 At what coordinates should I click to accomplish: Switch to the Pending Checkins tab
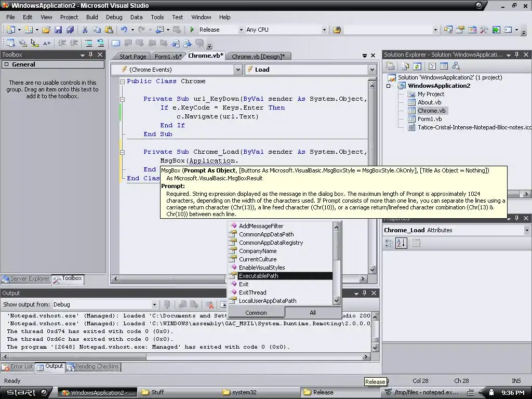(94, 366)
